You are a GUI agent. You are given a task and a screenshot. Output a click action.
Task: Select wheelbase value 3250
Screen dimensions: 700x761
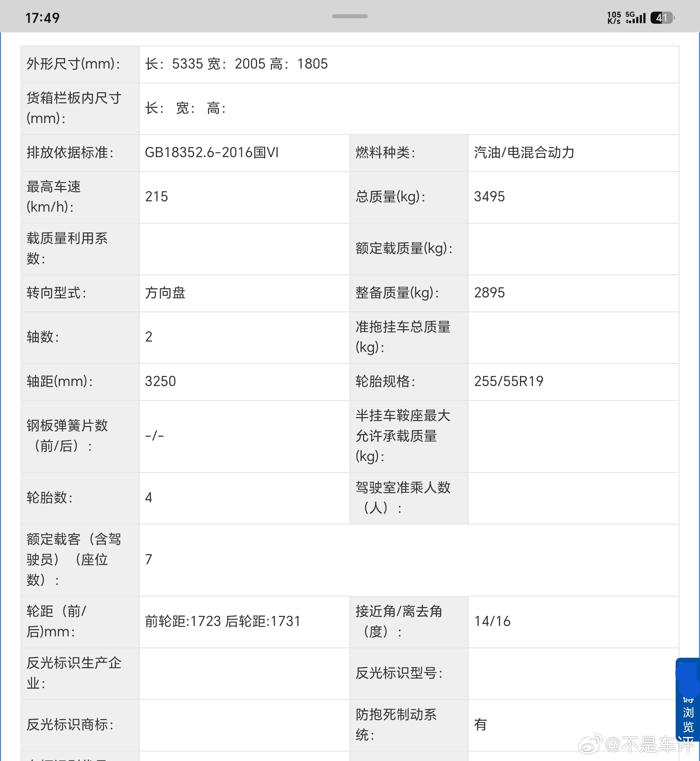coord(161,382)
